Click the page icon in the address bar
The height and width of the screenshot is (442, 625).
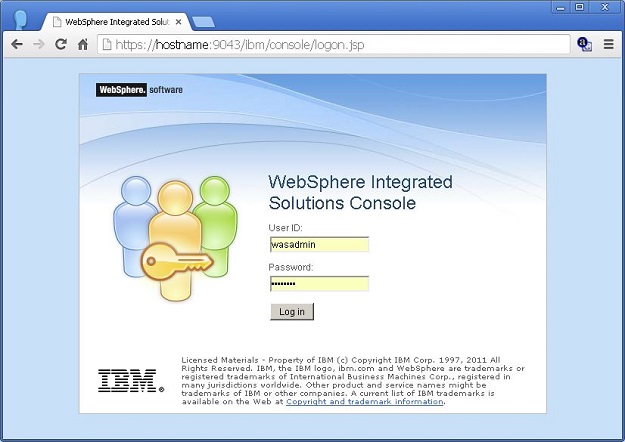point(106,44)
